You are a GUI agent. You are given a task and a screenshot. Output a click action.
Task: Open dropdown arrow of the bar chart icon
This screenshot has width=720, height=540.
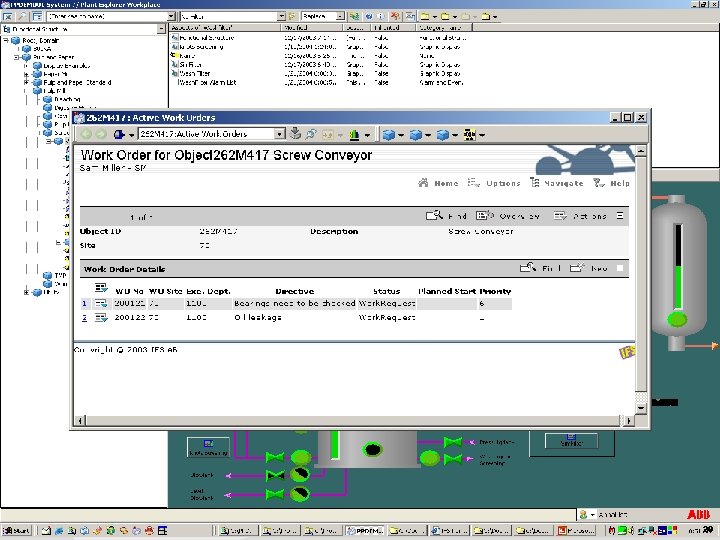[367, 135]
